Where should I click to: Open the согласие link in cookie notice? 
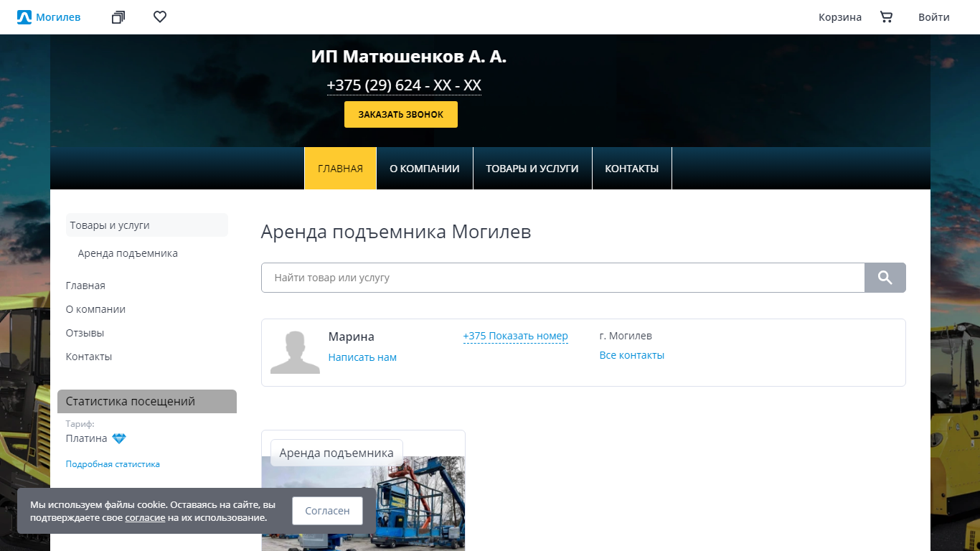(145, 517)
